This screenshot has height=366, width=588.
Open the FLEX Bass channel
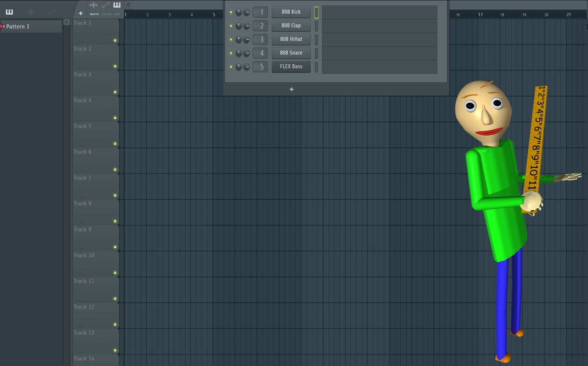tap(291, 67)
